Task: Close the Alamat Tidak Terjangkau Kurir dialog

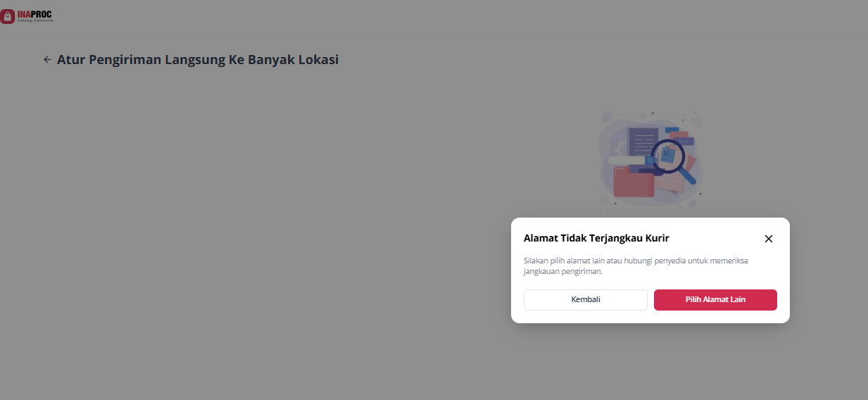Action: 768,239
